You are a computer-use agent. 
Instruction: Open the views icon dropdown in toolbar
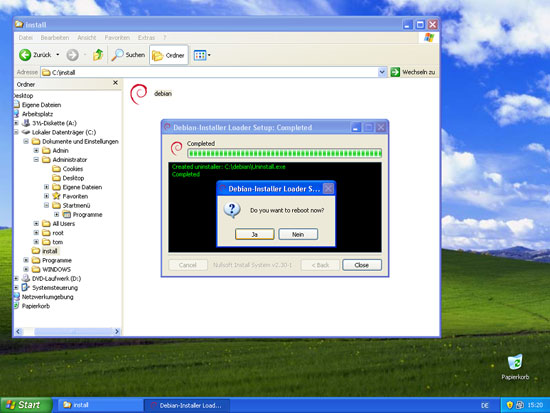(x=202, y=55)
